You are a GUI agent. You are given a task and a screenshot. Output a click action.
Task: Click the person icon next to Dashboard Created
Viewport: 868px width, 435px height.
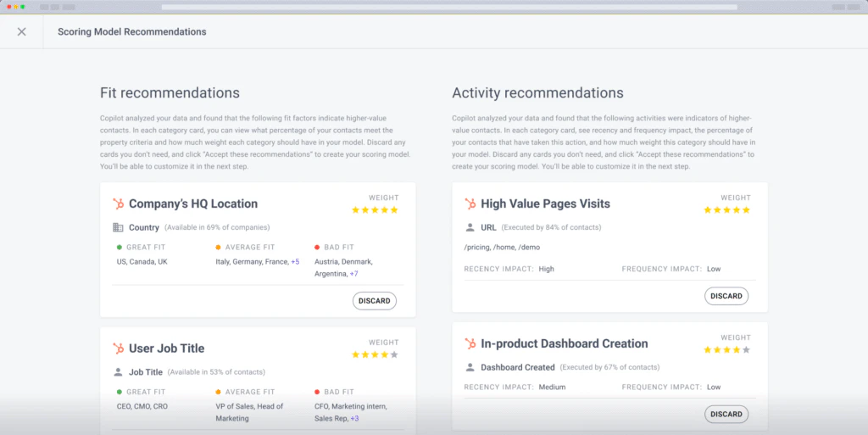[470, 367]
